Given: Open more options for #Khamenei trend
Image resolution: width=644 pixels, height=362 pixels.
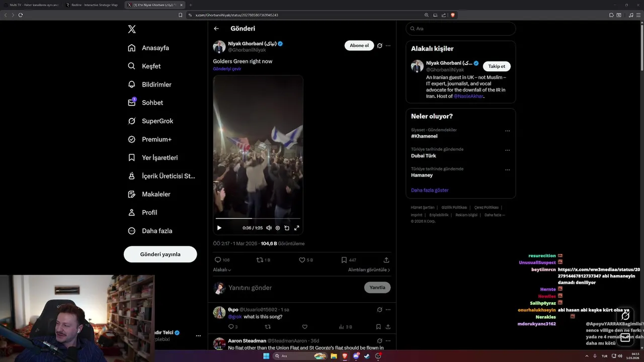Looking at the screenshot, I should click(x=508, y=131).
